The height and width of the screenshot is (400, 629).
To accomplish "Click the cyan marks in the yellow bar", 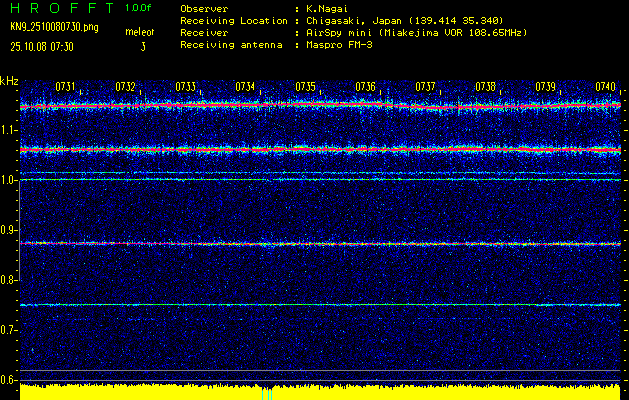I will (x=266, y=394).
